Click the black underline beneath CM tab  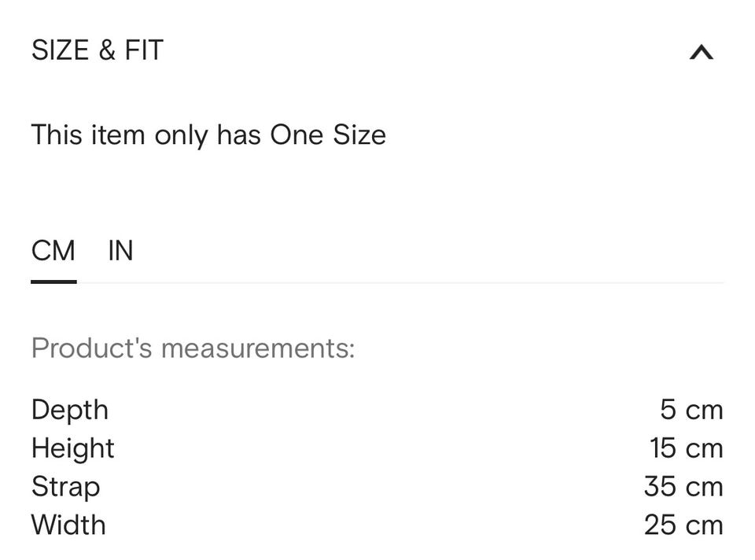click(x=53, y=281)
